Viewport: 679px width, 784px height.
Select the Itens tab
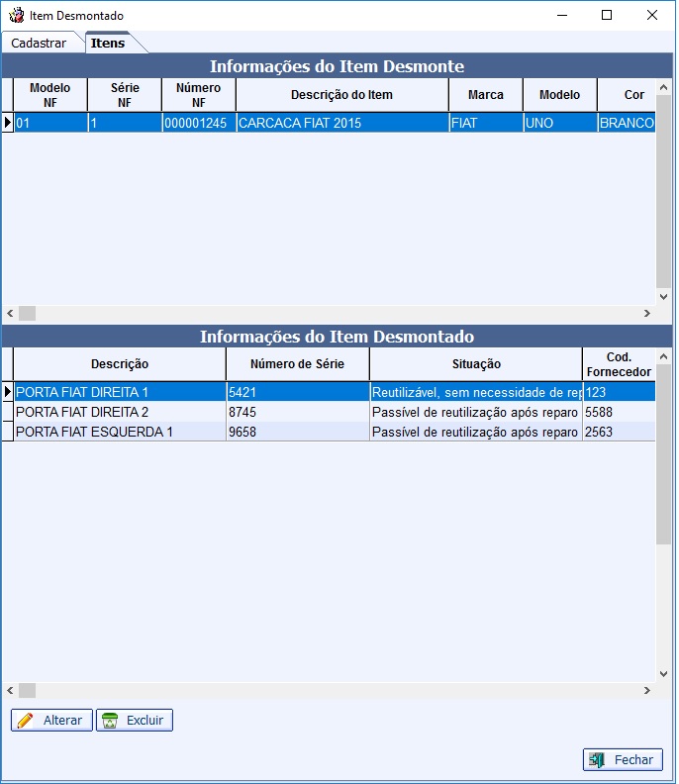pyautogui.click(x=108, y=43)
